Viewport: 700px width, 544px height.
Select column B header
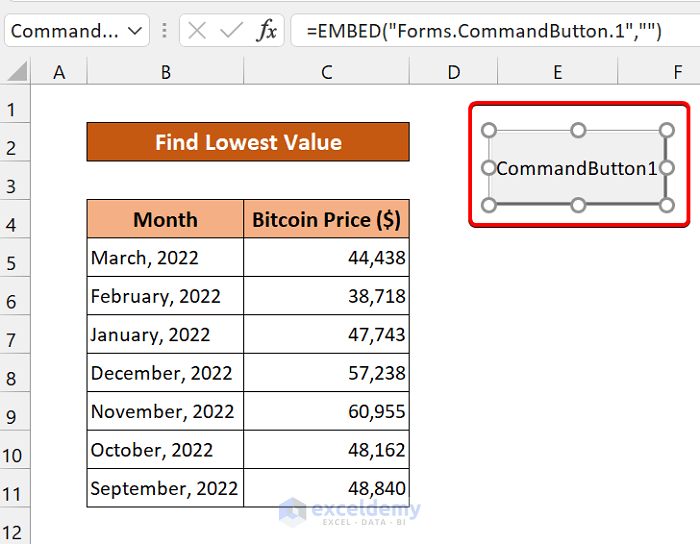166,71
